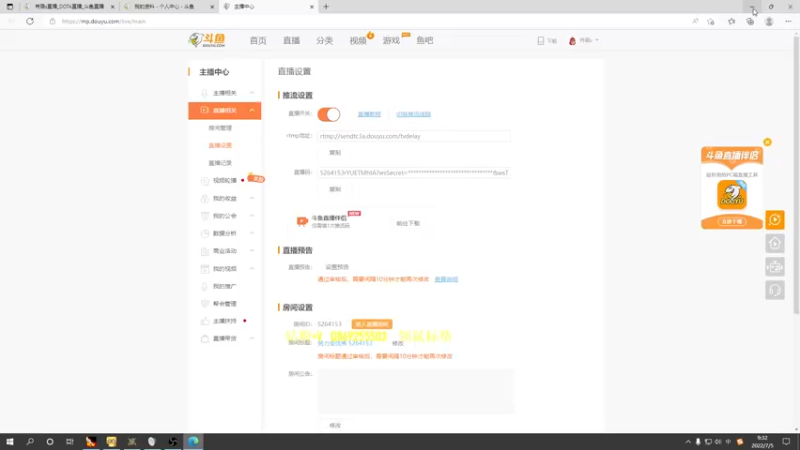
Task: Click the headset support icon on right rail
Action: coord(774,290)
